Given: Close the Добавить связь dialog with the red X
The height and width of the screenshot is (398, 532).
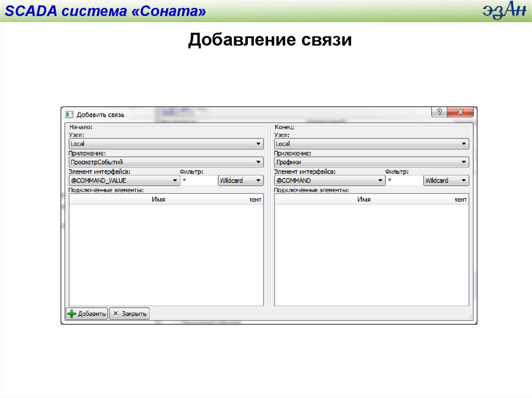Looking at the screenshot, I should point(460,113).
